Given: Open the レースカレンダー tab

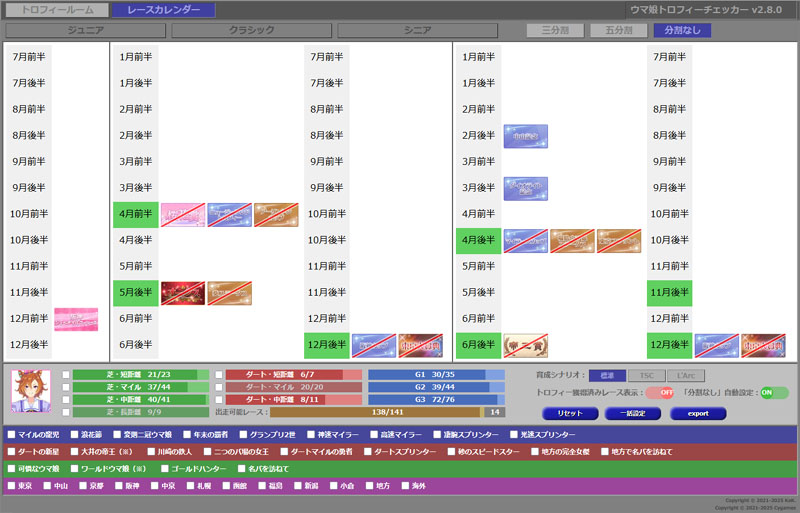Looking at the screenshot, I should 162,9.
